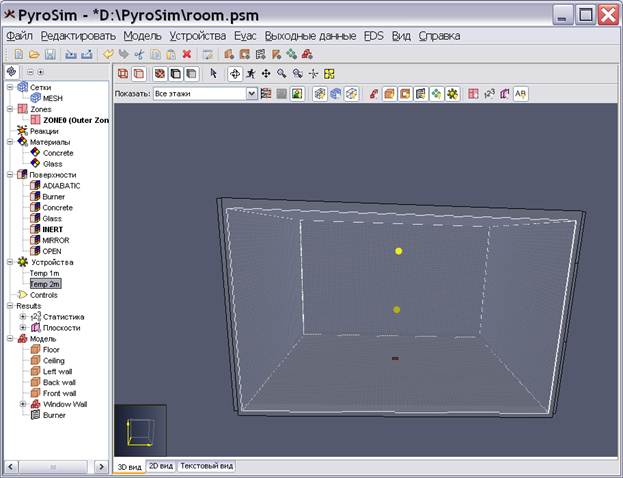Toggle zones visibility red grid icon
This screenshot has height=478, width=623.
pyautogui.click(x=473, y=94)
